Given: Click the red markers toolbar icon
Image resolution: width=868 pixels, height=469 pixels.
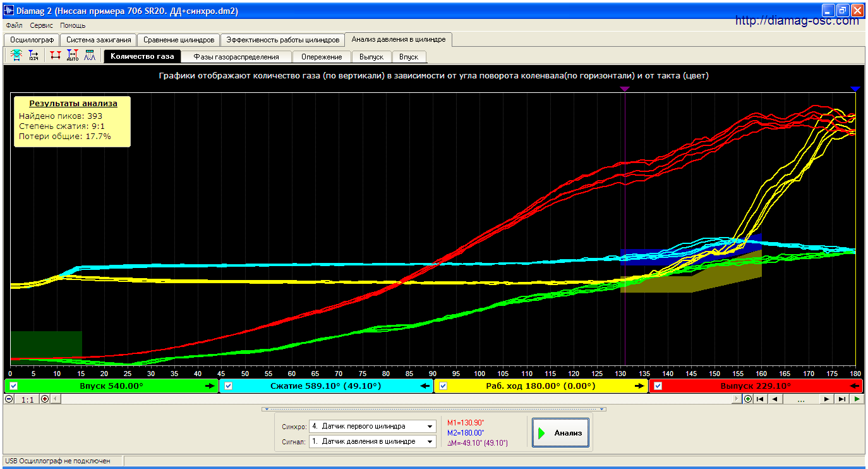Looking at the screenshot, I should point(56,56).
